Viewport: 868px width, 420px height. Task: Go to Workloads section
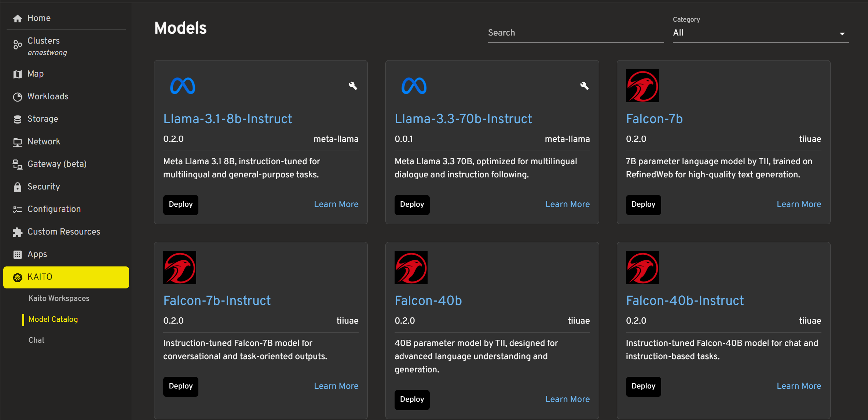point(66,96)
